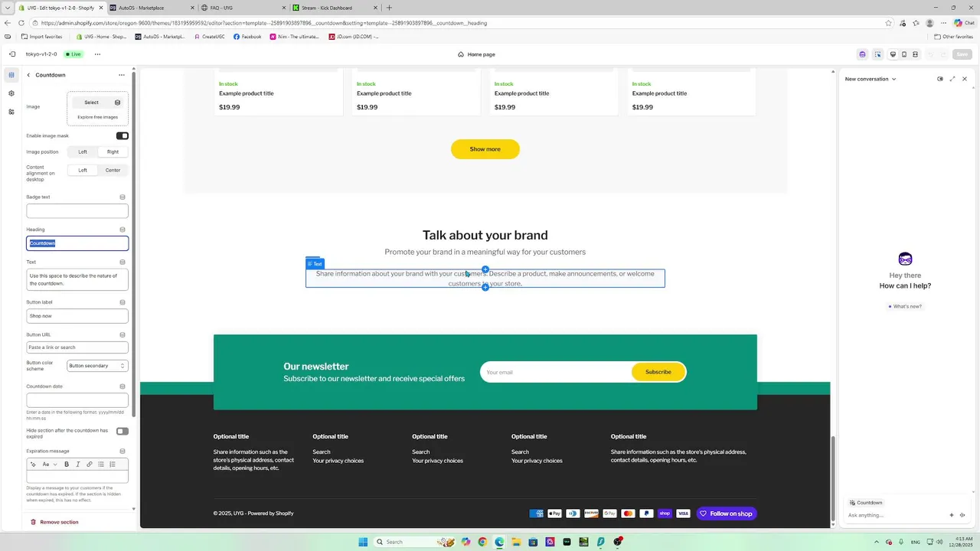The height and width of the screenshot is (551, 980).
Task: Connect dynamic source for Button URL
Action: 122,334
